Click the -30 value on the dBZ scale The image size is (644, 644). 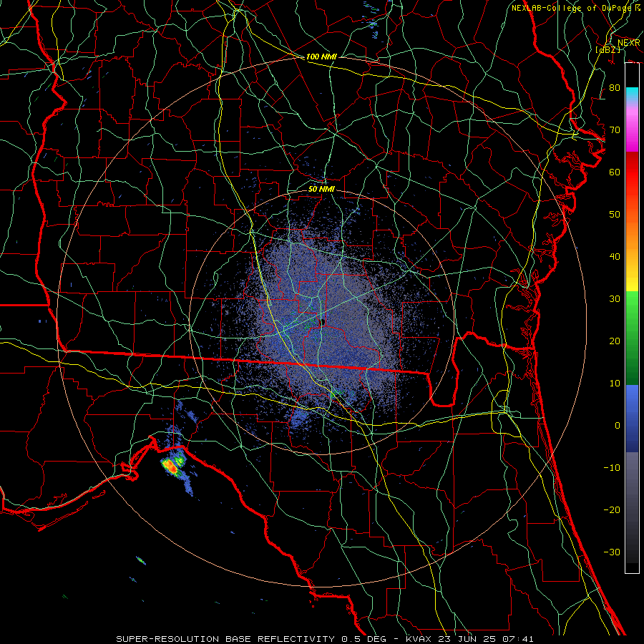(612, 552)
